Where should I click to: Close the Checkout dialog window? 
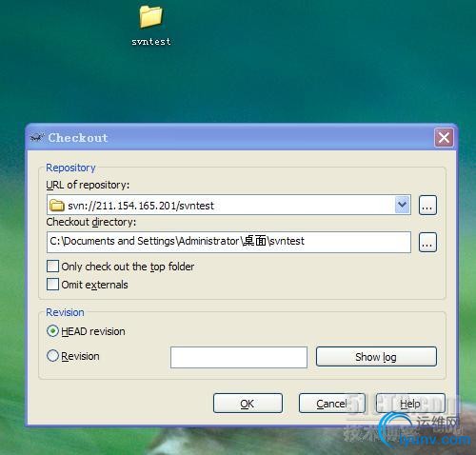point(444,138)
